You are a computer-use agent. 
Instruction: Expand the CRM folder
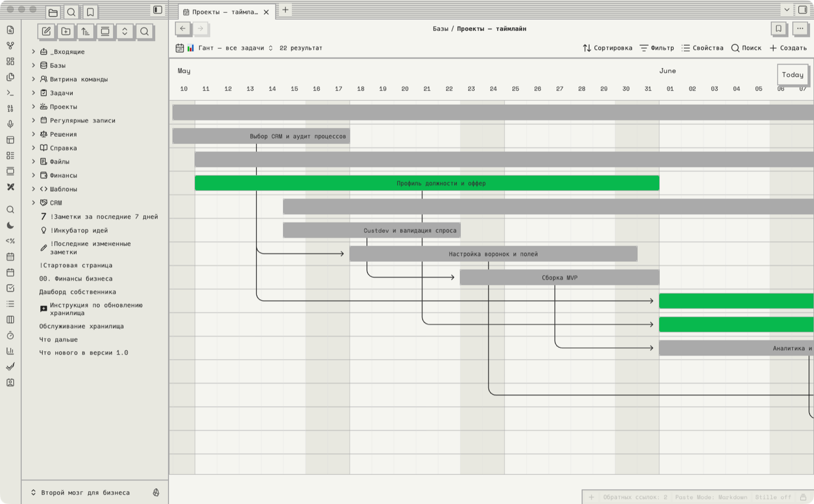pyautogui.click(x=34, y=203)
